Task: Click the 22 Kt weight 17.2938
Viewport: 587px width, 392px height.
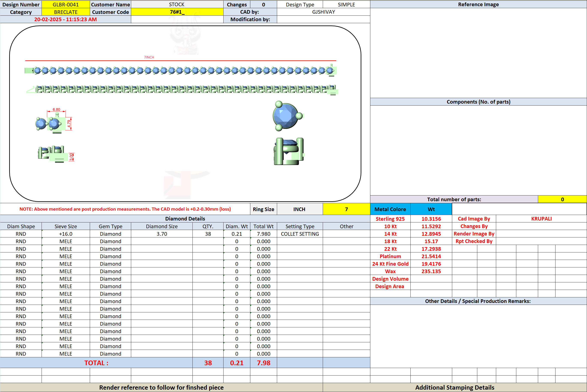Action: [431, 249]
